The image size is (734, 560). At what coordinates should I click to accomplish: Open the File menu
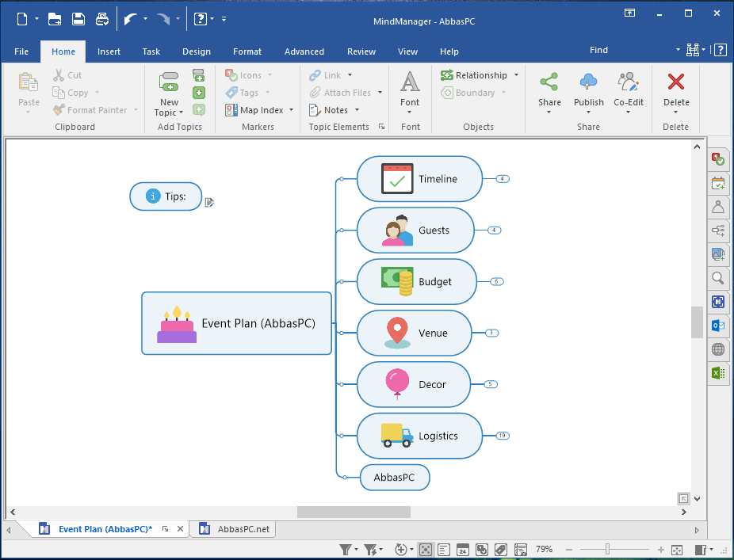click(x=21, y=51)
